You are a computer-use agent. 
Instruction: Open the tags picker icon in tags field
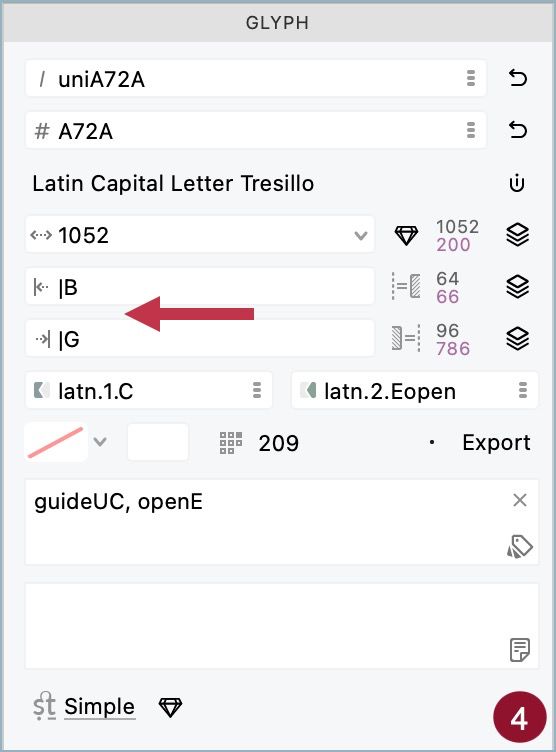[x=520, y=546]
